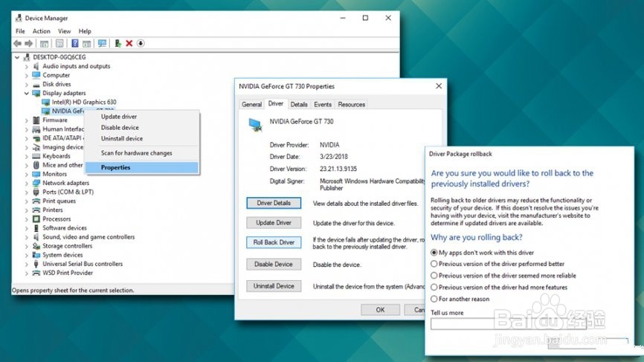The height and width of the screenshot is (362, 644).
Task: Expand the System devices category arrow
Action: pos(27,255)
